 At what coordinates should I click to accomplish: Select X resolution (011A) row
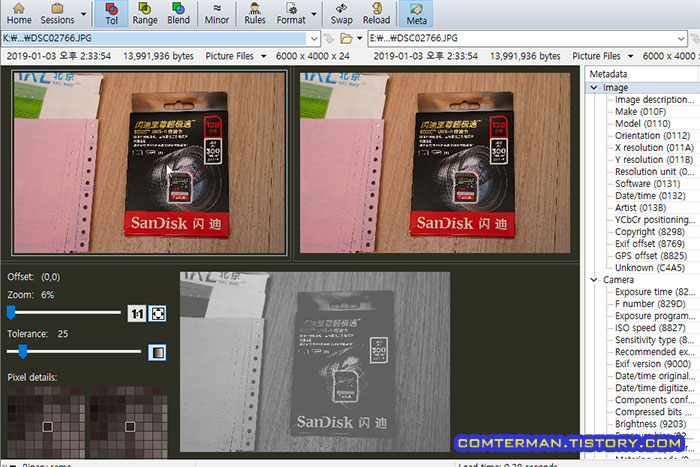(x=654, y=148)
